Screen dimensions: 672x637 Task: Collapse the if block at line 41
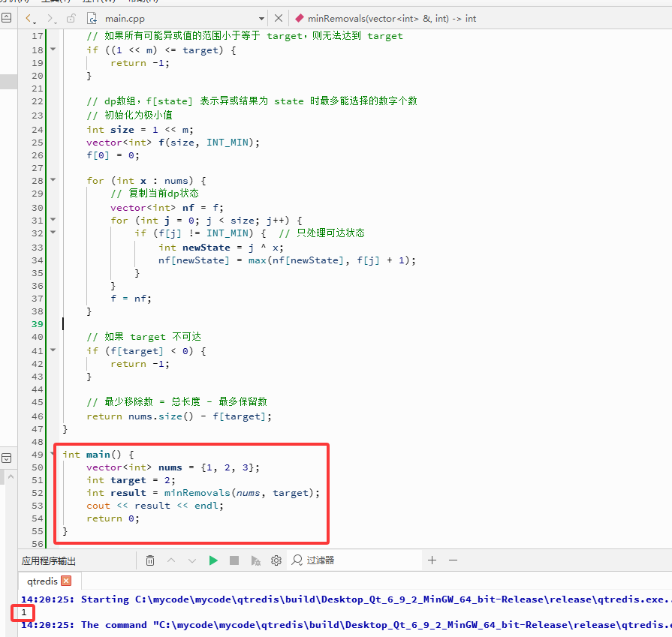pos(53,350)
